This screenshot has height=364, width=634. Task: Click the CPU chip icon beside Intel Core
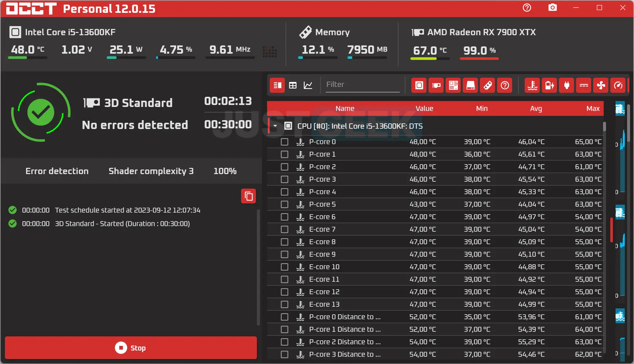[15, 32]
